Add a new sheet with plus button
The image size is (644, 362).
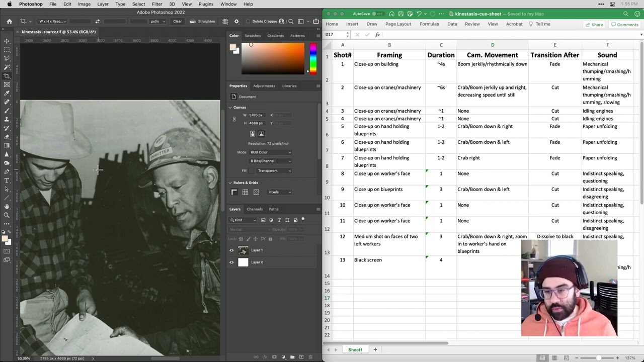pyautogui.click(x=375, y=350)
